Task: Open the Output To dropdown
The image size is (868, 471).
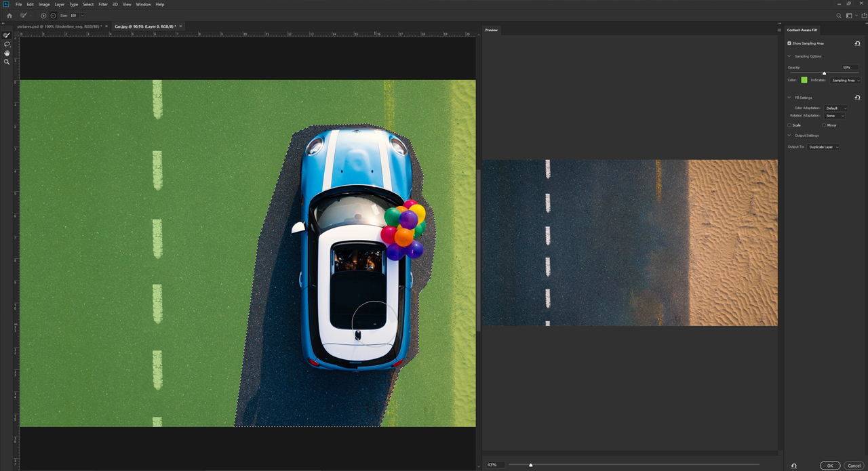Action: tap(823, 147)
